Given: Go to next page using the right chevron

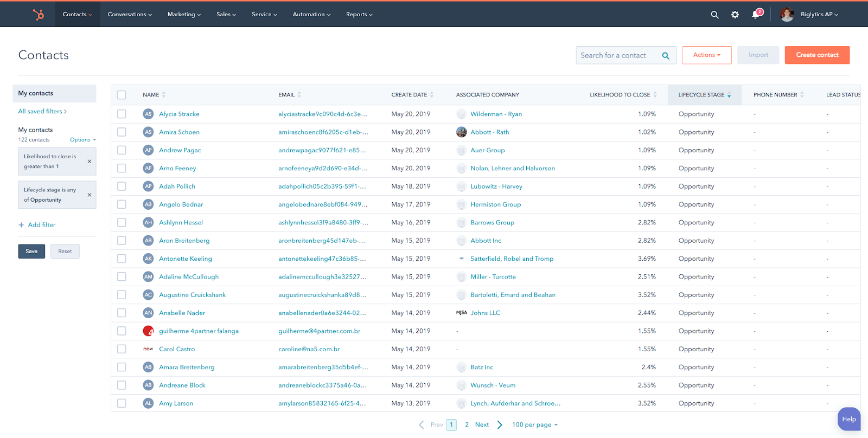Looking at the screenshot, I should [x=500, y=425].
